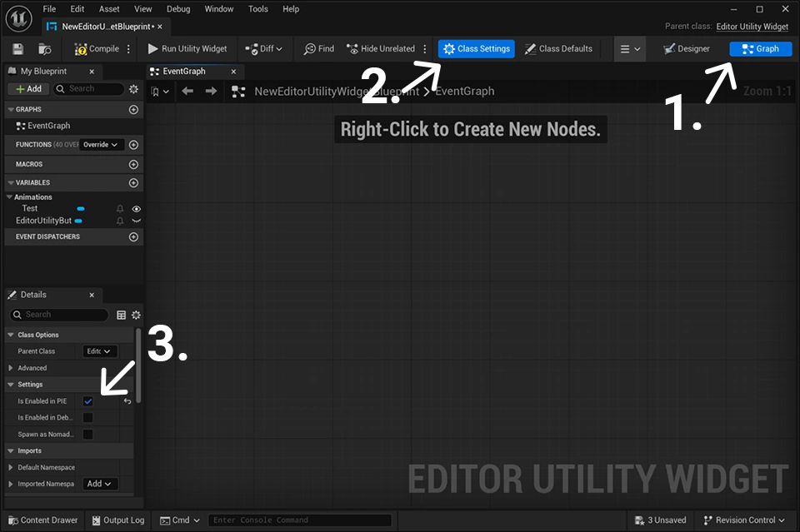
Task: Click Test variable blue type pill
Action: [81, 209]
